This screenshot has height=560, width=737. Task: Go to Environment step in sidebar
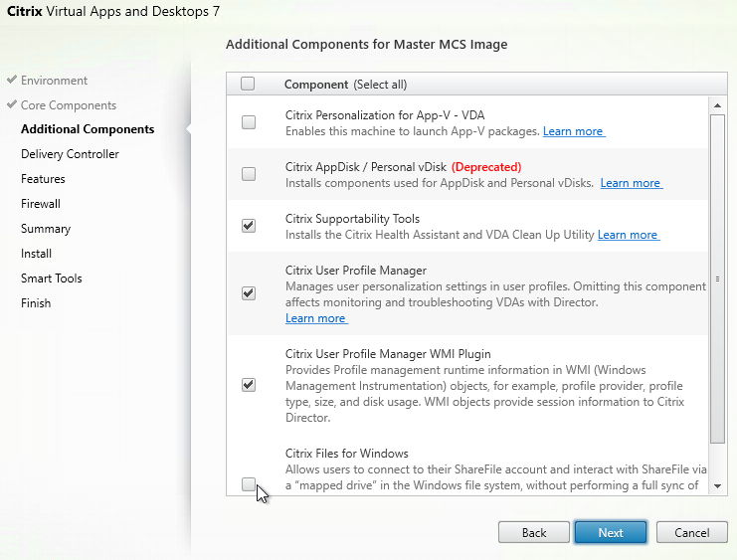click(54, 81)
